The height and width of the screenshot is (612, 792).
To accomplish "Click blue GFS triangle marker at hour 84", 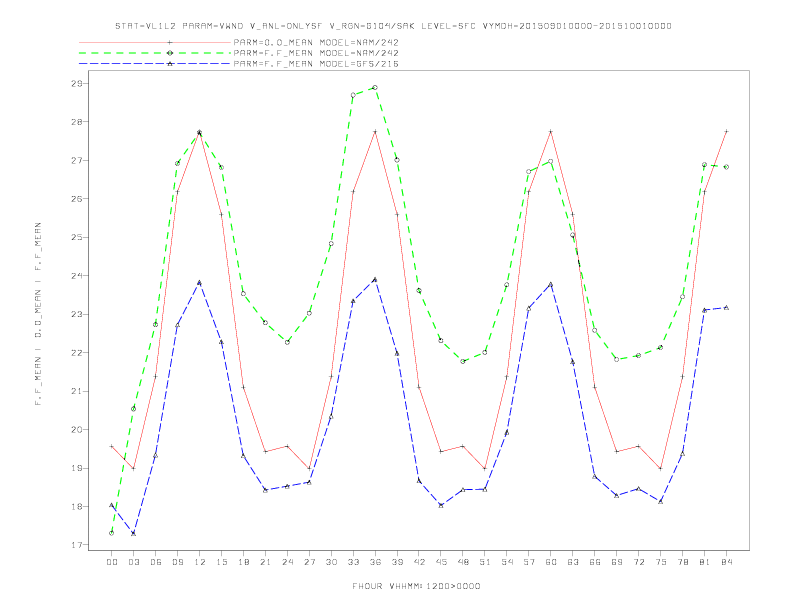I will pyautogui.click(x=726, y=308).
